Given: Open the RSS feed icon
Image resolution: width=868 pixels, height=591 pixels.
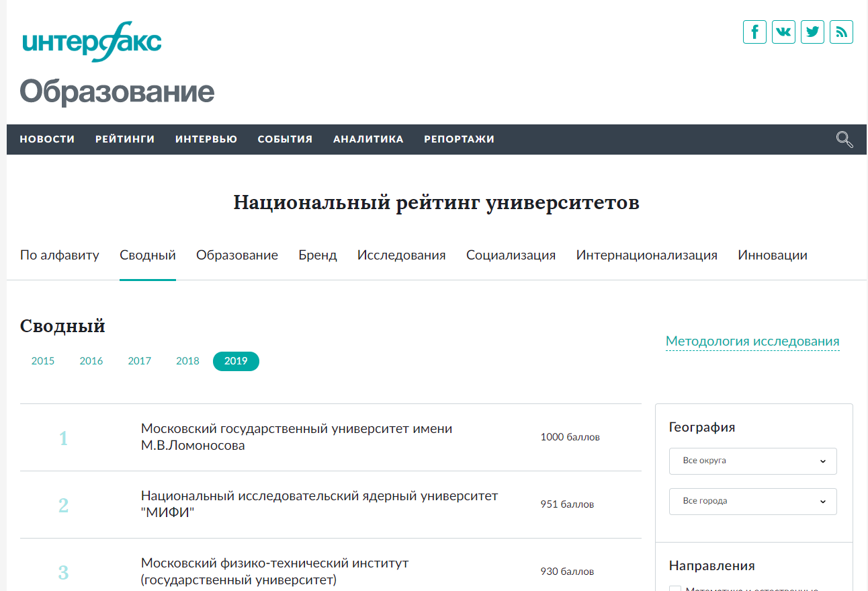Looking at the screenshot, I should pos(841,32).
